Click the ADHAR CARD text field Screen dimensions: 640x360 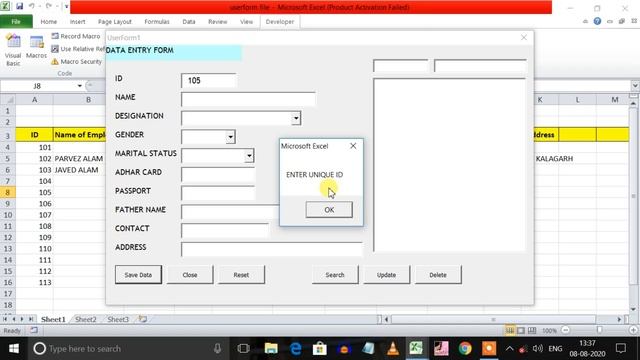point(218,175)
